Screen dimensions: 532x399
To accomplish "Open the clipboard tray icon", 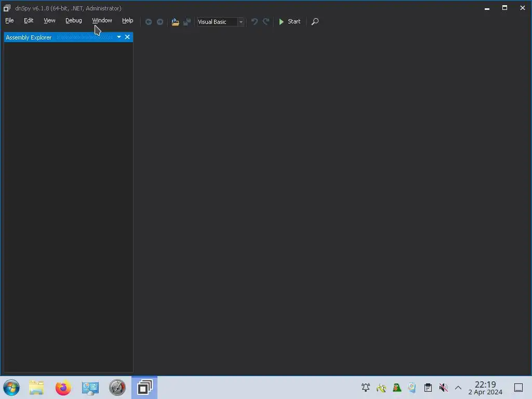I will (428, 388).
